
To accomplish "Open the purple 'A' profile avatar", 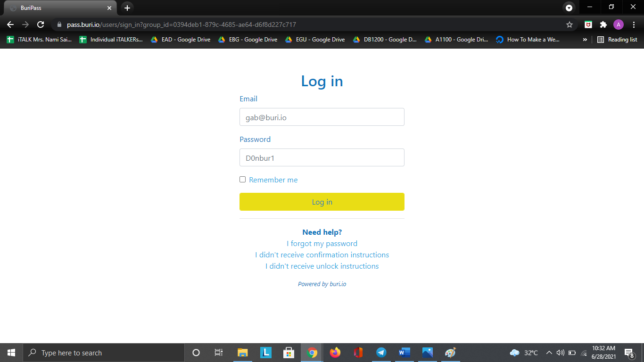I will (618, 25).
